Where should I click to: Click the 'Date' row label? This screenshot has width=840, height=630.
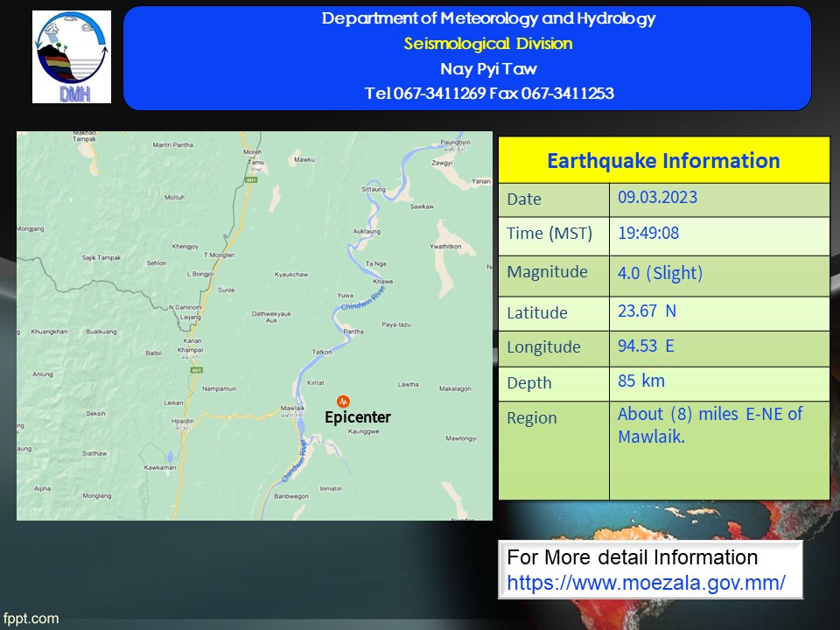tap(524, 199)
